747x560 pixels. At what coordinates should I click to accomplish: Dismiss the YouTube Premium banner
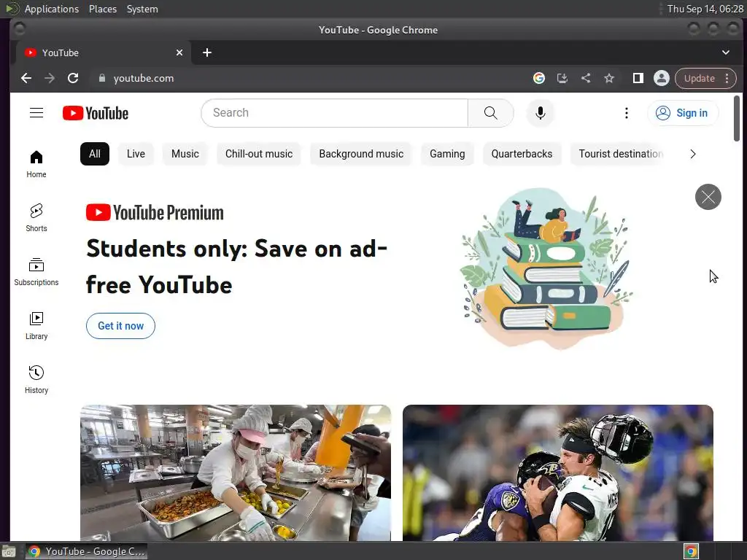point(708,197)
